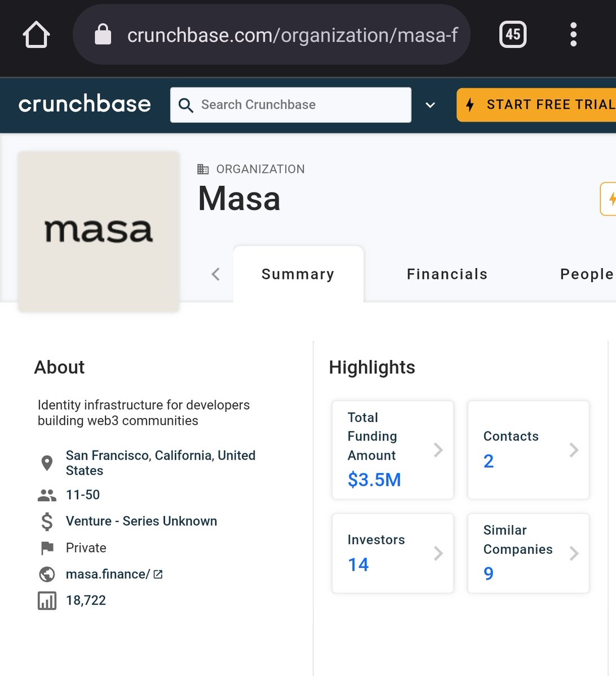Open the Similar Companies card chevron
Image resolution: width=616 pixels, height=676 pixels.
coord(574,553)
